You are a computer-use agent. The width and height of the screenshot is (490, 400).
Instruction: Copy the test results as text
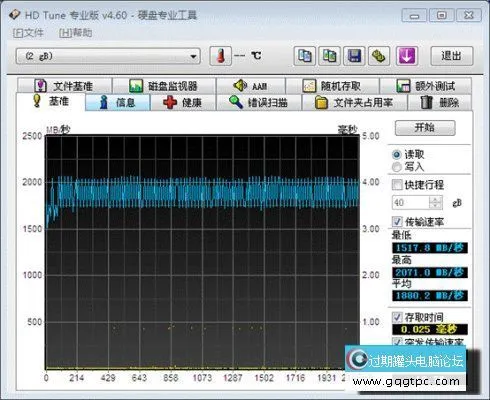[305, 56]
